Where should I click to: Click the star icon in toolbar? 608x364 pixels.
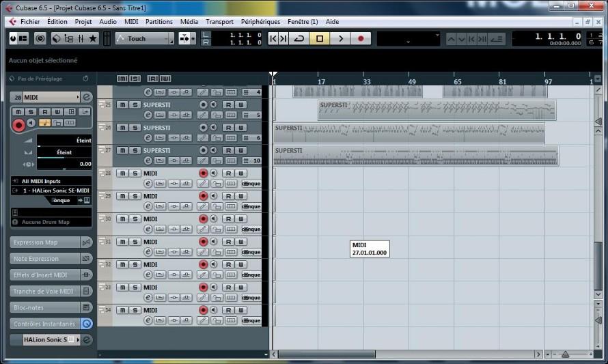pyautogui.click(x=93, y=38)
